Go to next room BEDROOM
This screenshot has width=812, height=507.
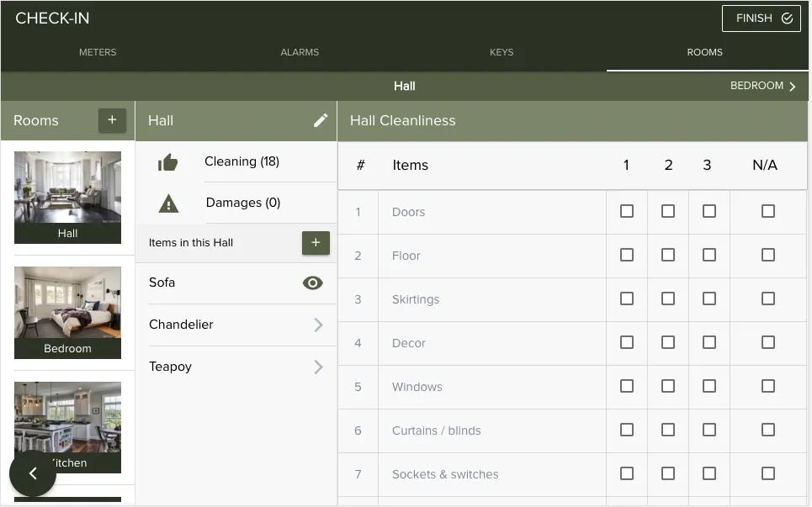click(x=763, y=86)
